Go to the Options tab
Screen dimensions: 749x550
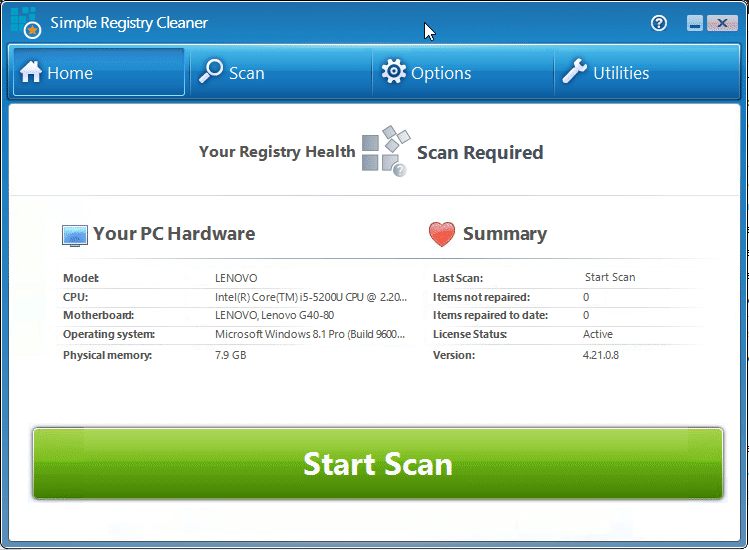(x=463, y=72)
